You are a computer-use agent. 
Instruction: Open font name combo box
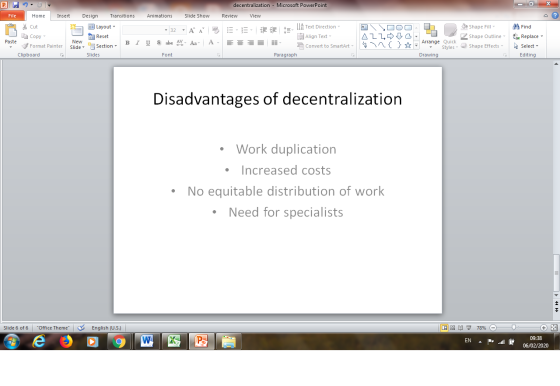pyautogui.click(x=145, y=30)
